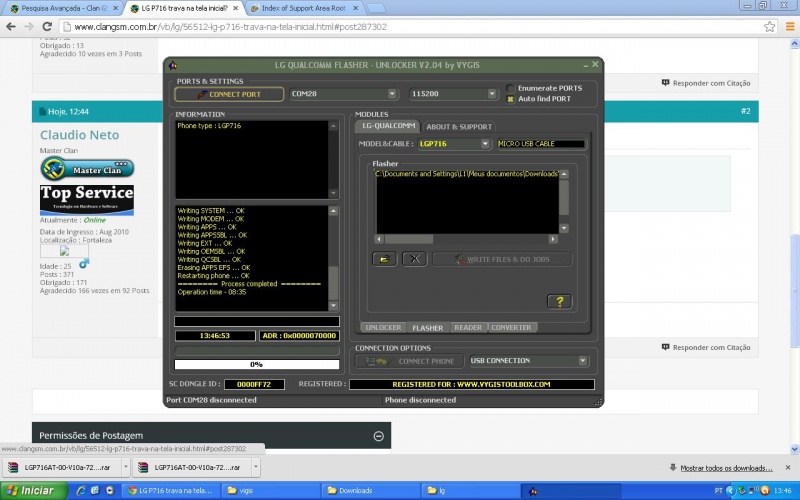This screenshot has height=500, width=800.
Task: Select the UNLOCKER tab
Action: click(383, 328)
